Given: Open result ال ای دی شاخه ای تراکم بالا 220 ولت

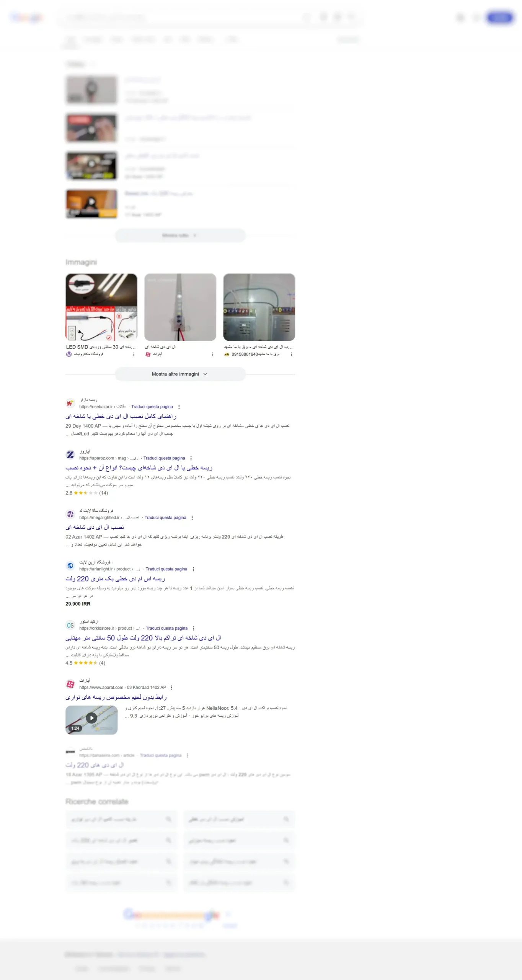Looking at the screenshot, I should coord(143,638).
